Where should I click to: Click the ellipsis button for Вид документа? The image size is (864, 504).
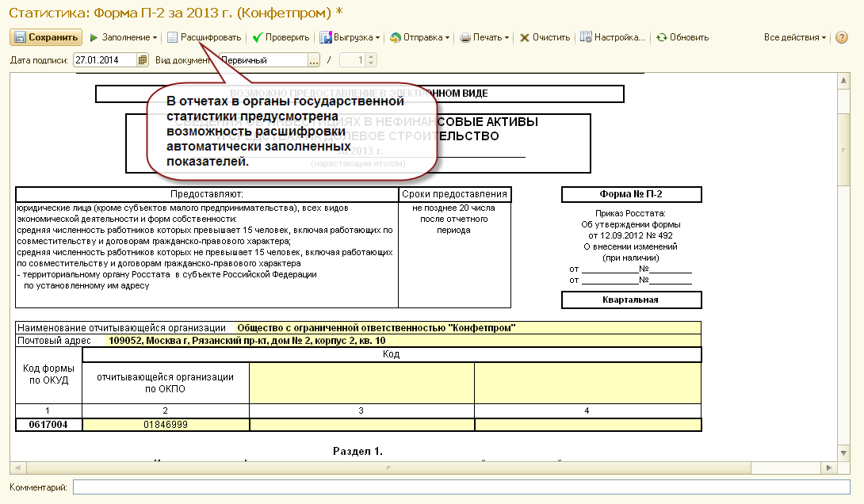click(x=314, y=60)
